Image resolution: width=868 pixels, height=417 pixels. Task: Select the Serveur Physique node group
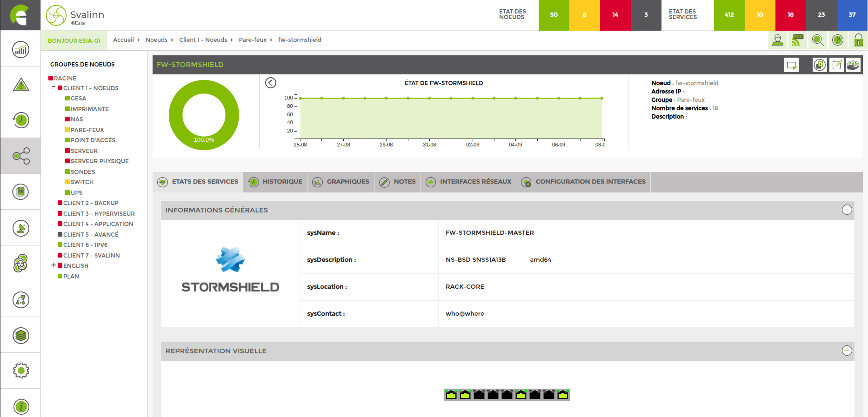point(100,161)
